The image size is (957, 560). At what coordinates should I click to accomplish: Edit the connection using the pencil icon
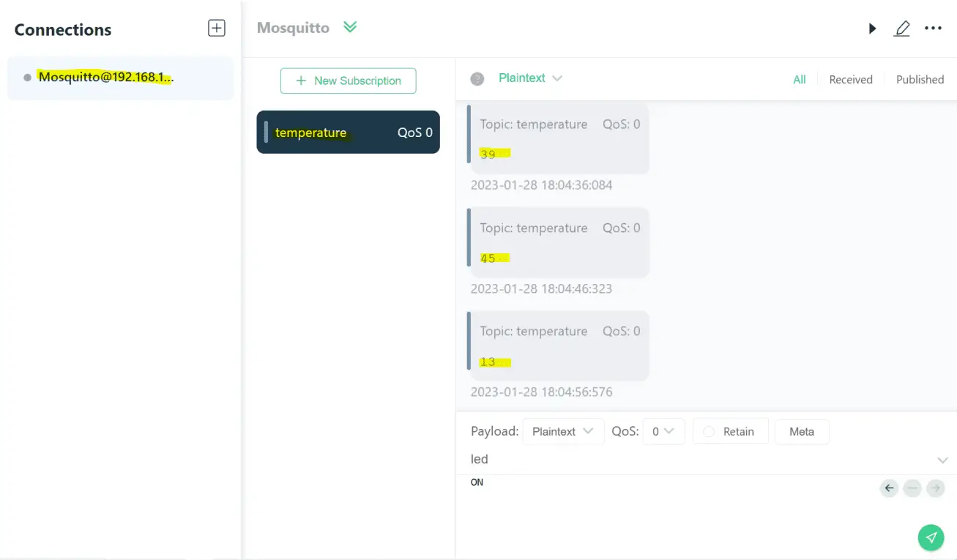[x=902, y=29]
